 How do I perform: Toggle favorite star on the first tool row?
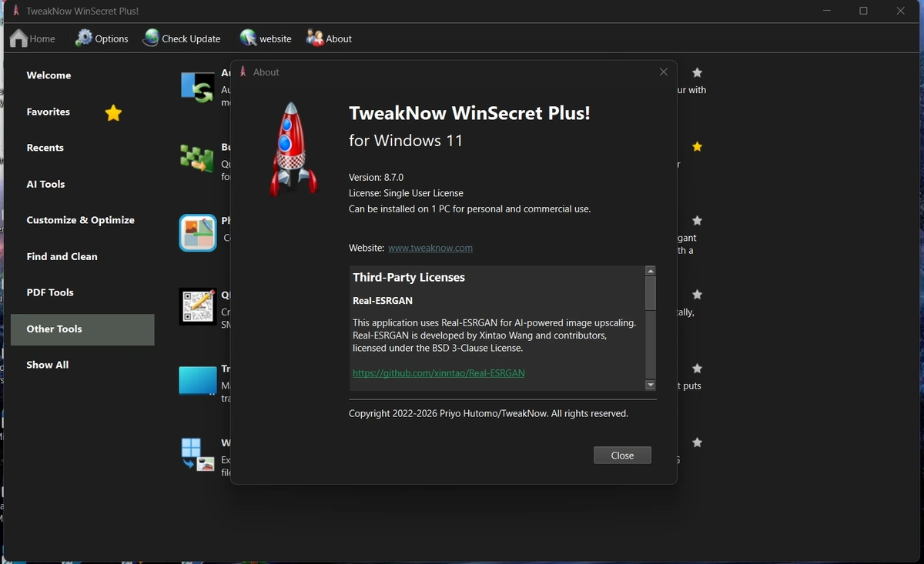click(x=697, y=72)
